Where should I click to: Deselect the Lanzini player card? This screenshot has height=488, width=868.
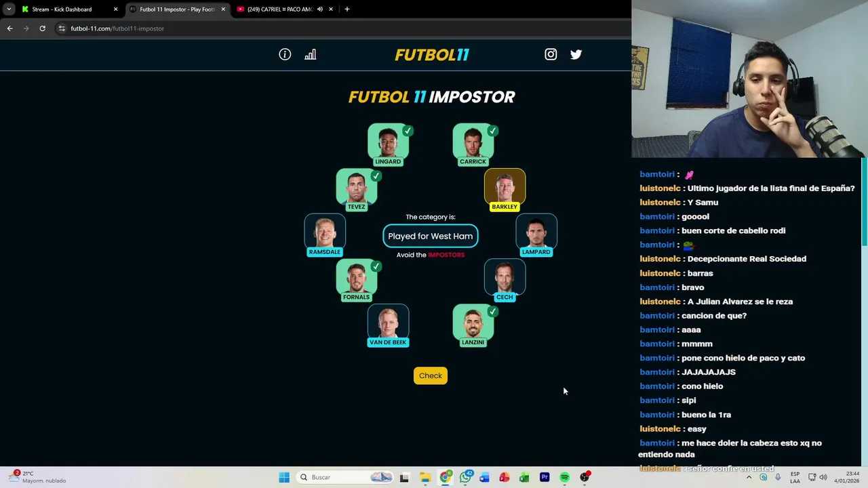coord(473,326)
